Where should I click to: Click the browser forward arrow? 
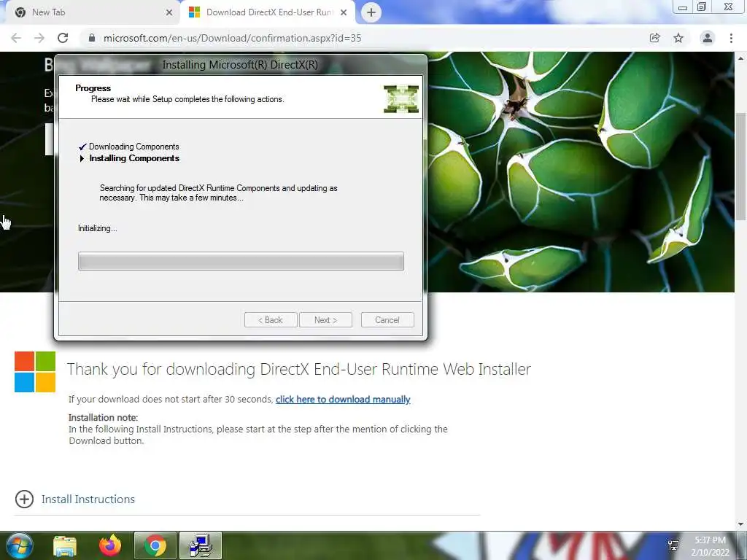pyautogui.click(x=39, y=38)
